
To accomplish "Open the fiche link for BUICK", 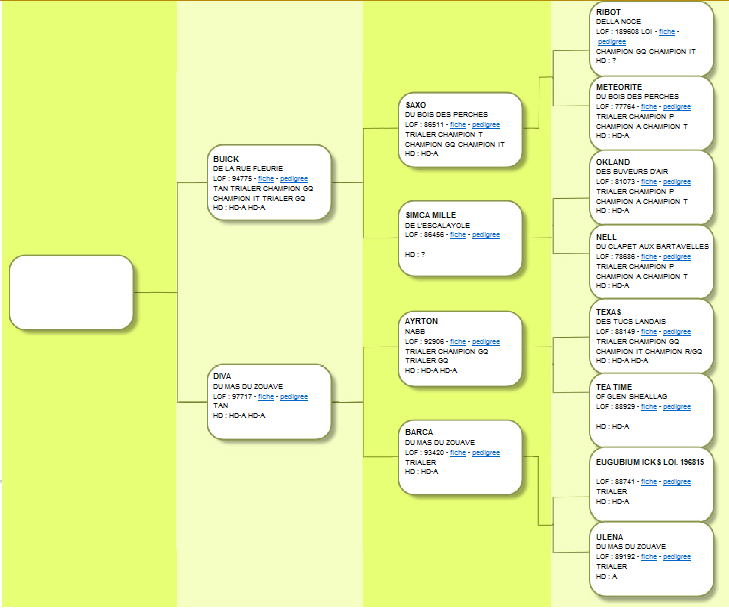I will [x=266, y=178].
